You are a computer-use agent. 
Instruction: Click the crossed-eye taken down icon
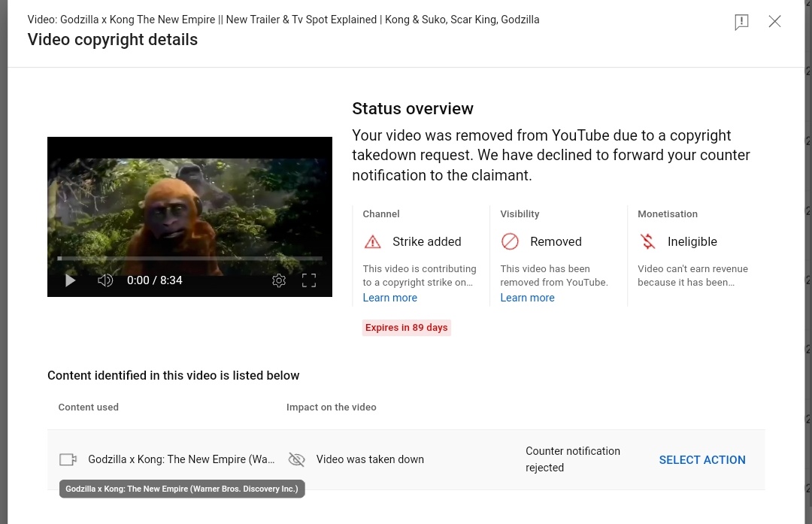click(x=296, y=459)
